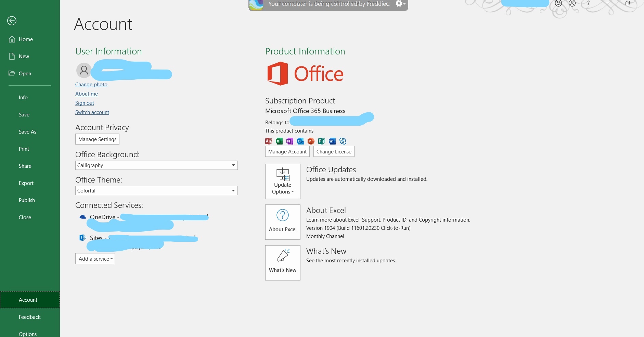Open the Office Background dropdown
The image size is (644, 337).
[x=156, y=165]
